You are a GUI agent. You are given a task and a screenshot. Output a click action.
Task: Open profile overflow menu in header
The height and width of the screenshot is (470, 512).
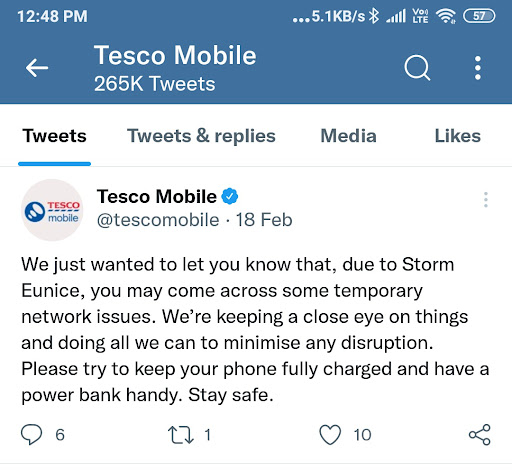click(478, 68)
